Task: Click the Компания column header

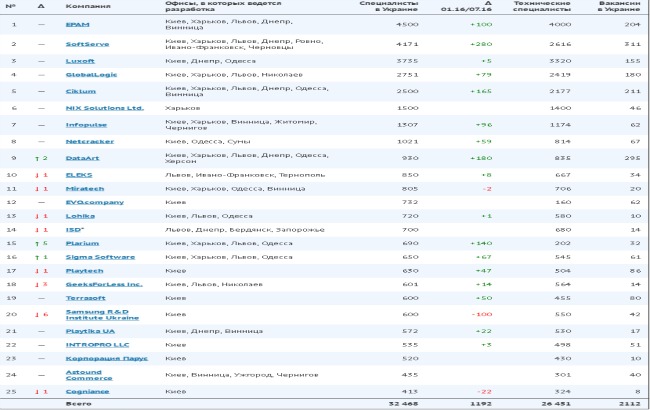Action: pos(82,6)
